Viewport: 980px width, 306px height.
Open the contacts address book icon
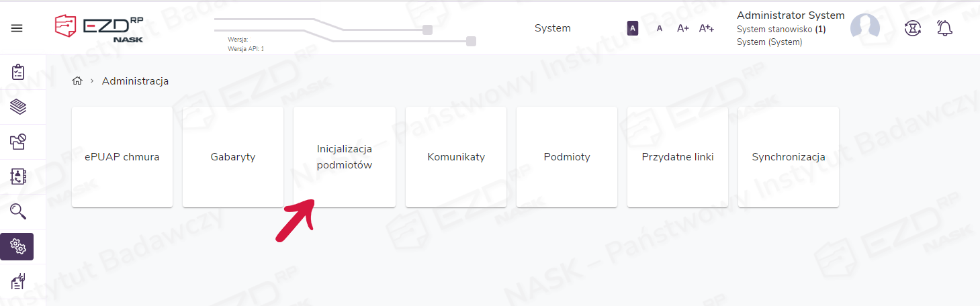pos(18,176)
